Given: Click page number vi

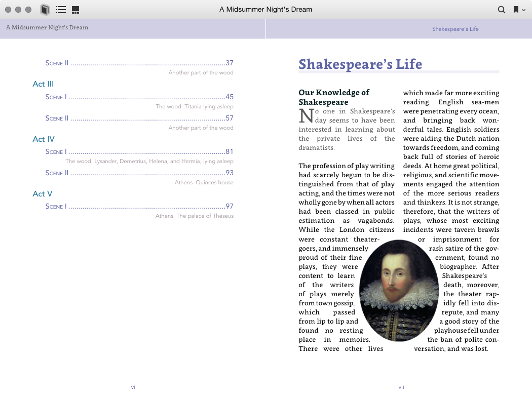Looking at the screenshot, I should click(x=133, y=387).
